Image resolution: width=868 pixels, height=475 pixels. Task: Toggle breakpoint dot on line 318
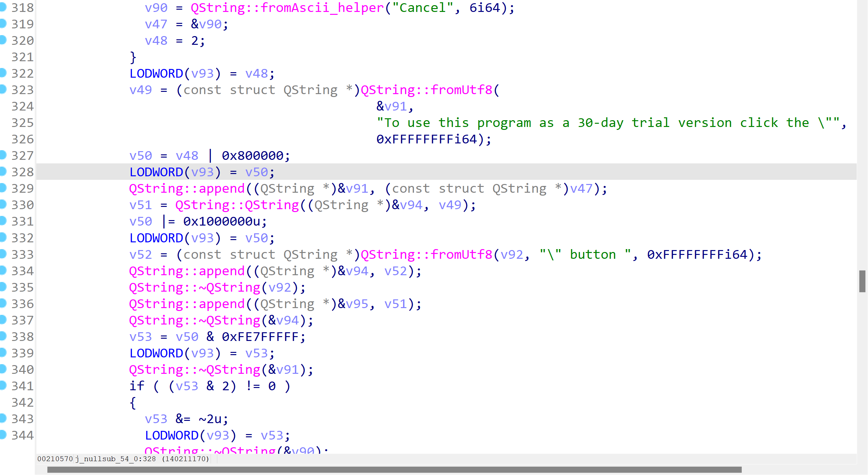(3, 7)
